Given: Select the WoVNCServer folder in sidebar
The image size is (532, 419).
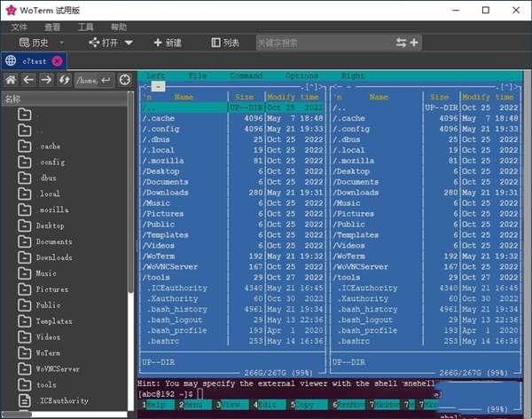Looking at the screenshot, I should point(57,368).
